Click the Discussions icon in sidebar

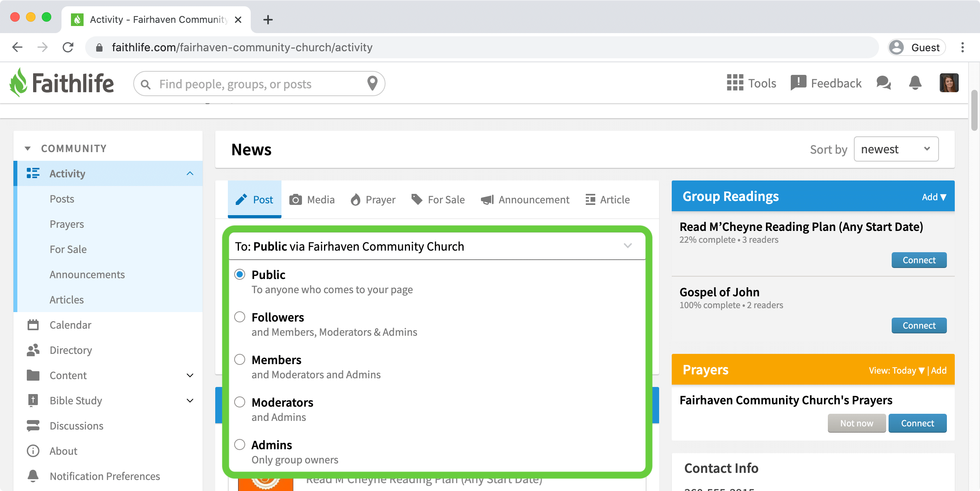(33, 426)
